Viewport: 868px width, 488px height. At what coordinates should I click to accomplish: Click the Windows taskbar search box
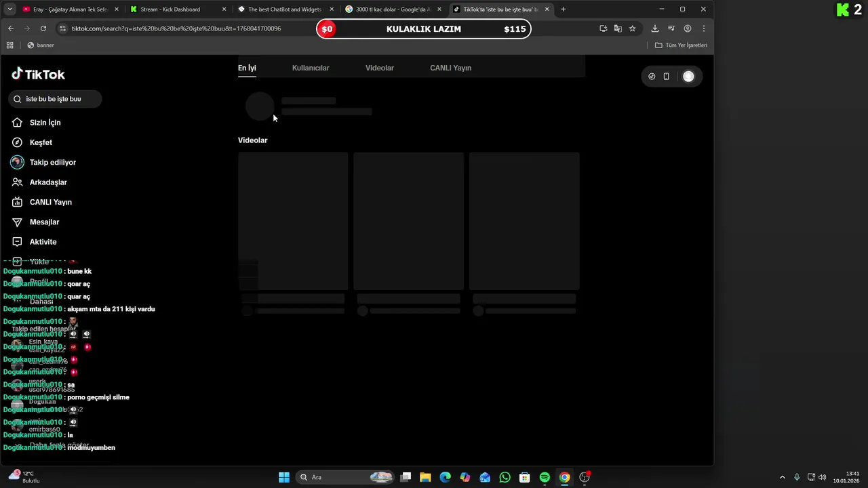click(346, 477)
